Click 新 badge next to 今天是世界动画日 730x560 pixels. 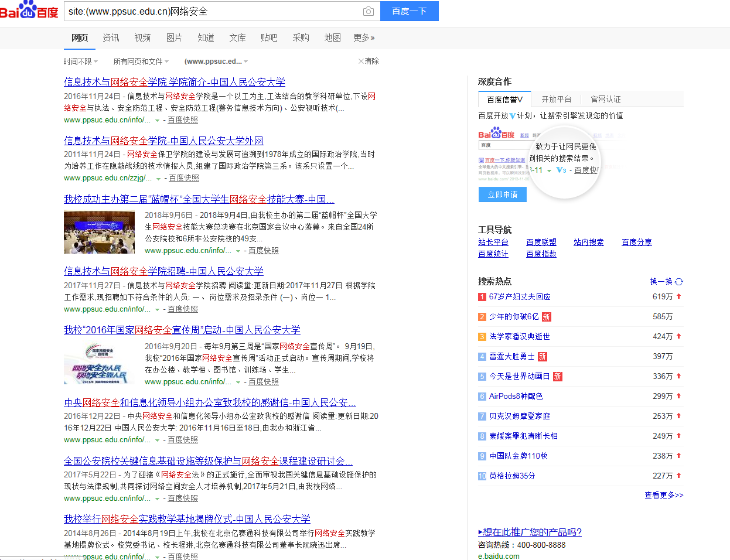[x=557, y=377]
